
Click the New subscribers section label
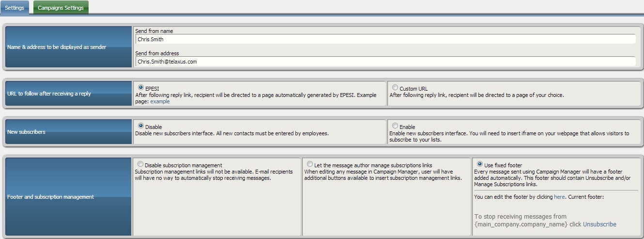point(26,132)
